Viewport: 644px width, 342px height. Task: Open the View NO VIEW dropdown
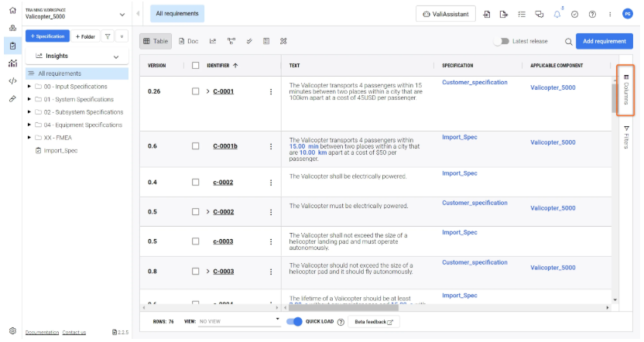[x=239, y=321]
